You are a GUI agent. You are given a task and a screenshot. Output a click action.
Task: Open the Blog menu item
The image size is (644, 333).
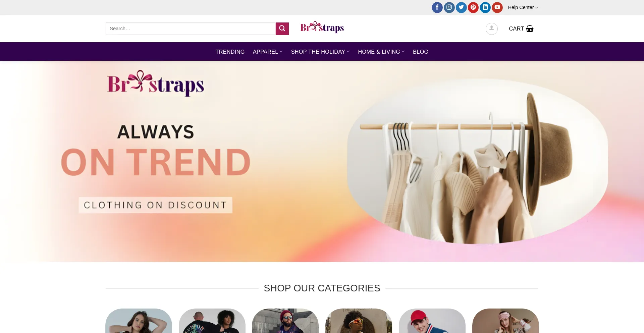coord(421,52)
